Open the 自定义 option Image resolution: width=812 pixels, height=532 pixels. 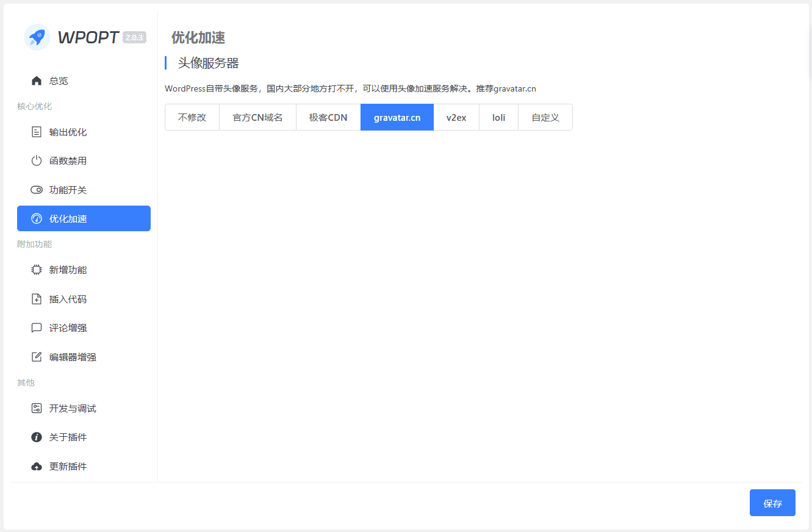pos(545,117)
